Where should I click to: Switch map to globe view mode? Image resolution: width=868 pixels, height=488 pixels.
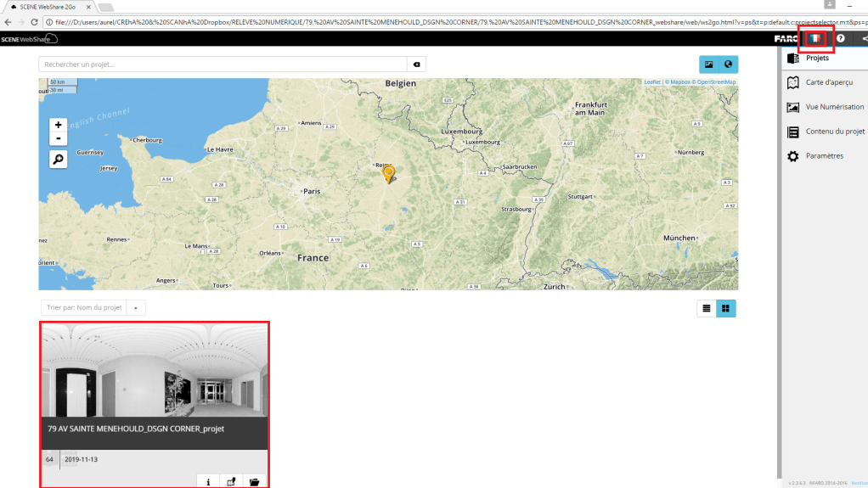tap(728, 65)
